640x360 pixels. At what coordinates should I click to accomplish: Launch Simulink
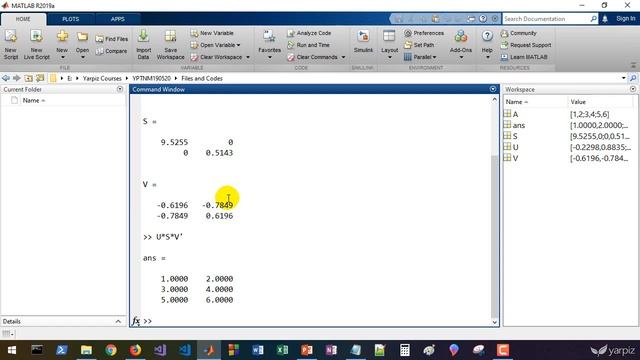(363, 42)
